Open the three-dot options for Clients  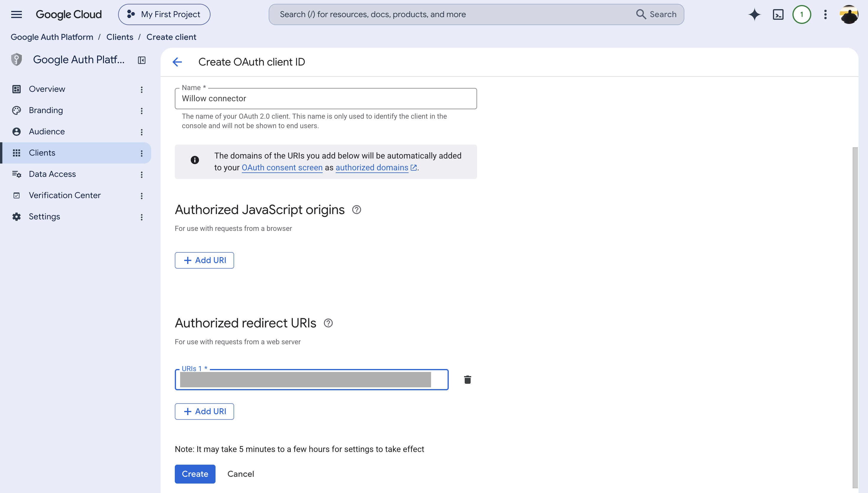coord(141,154)
